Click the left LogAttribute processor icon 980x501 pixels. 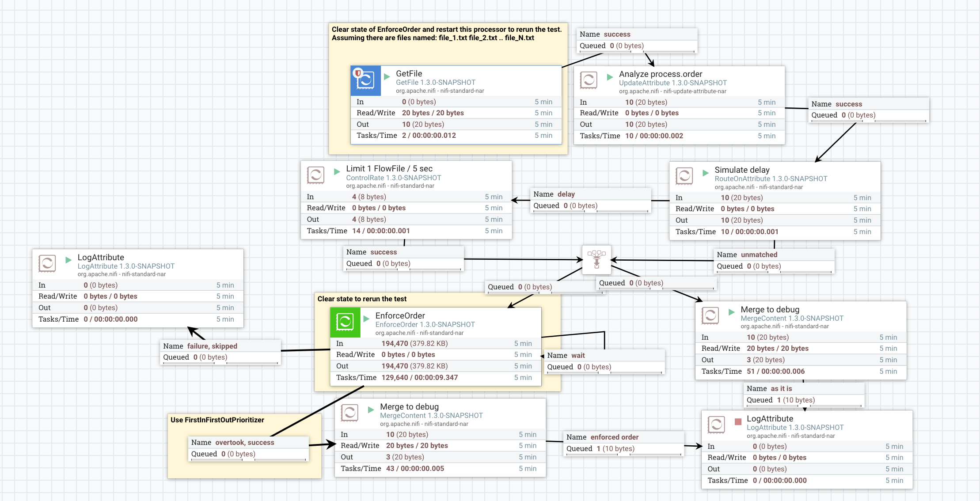click(47, 264)
